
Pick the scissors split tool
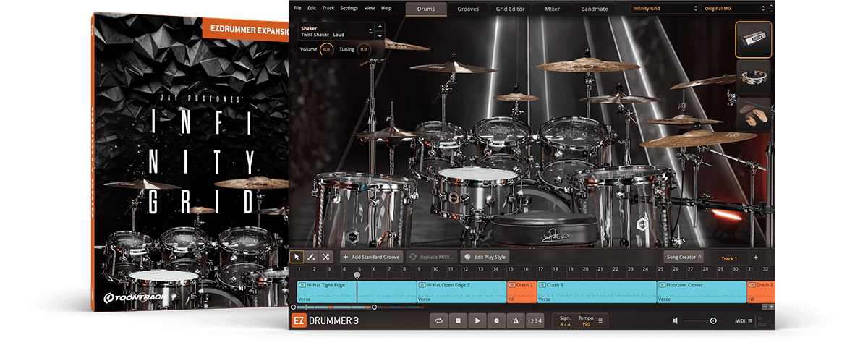(x=326, y=257)
